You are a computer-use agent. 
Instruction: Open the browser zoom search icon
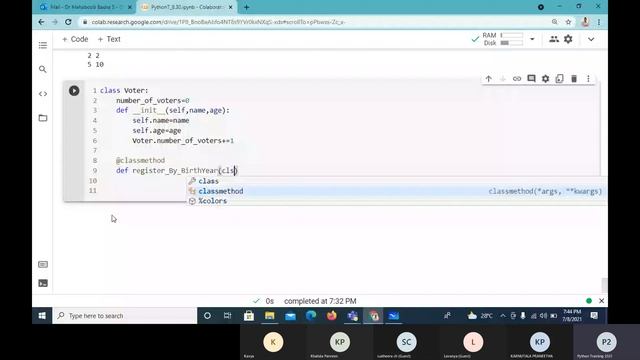[555, 22]
